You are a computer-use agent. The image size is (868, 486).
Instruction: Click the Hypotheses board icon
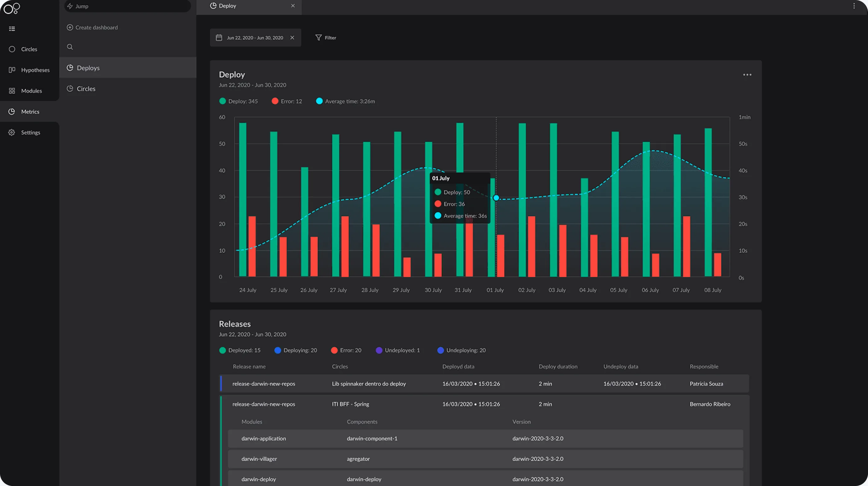point(12,70)
